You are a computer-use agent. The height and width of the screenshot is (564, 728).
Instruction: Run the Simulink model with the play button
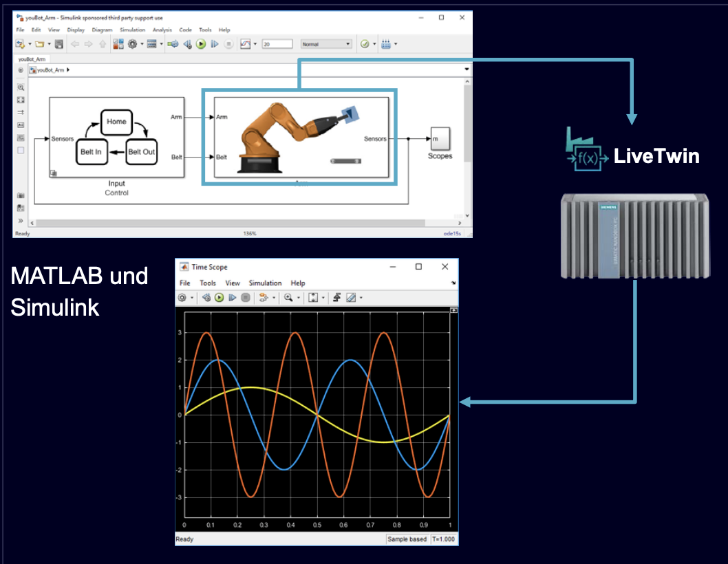click(201, 44)
